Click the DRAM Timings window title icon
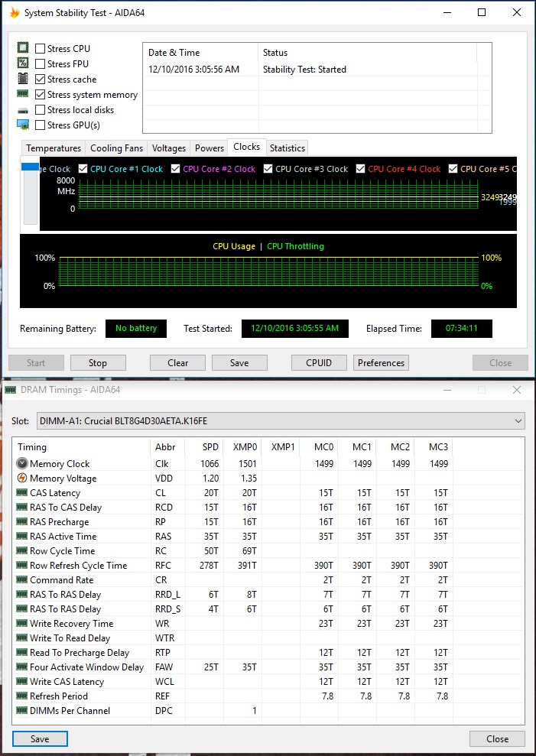Viewport: 536px width, 756px height. coord(10,390)
